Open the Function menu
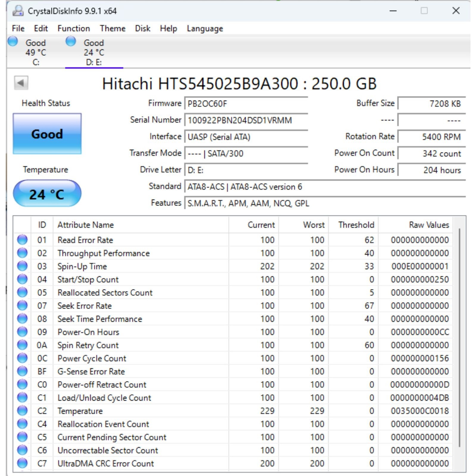Screen dimensions: 476x476 (73, 28)
